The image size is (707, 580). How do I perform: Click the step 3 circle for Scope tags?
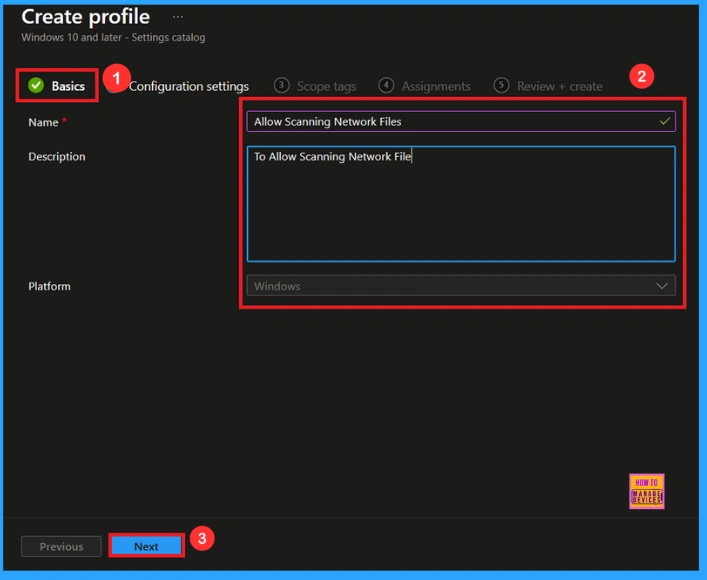tap(282, 86)
